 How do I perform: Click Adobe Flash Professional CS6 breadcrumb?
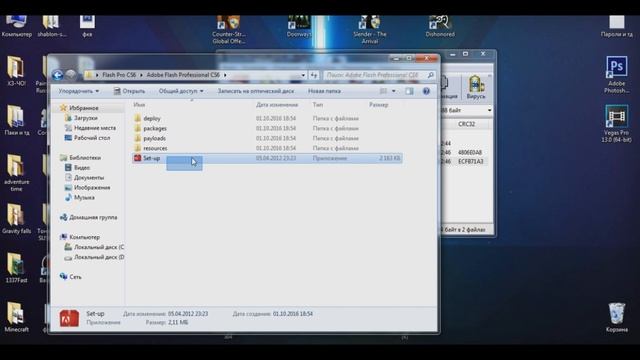tap(183, 75)
